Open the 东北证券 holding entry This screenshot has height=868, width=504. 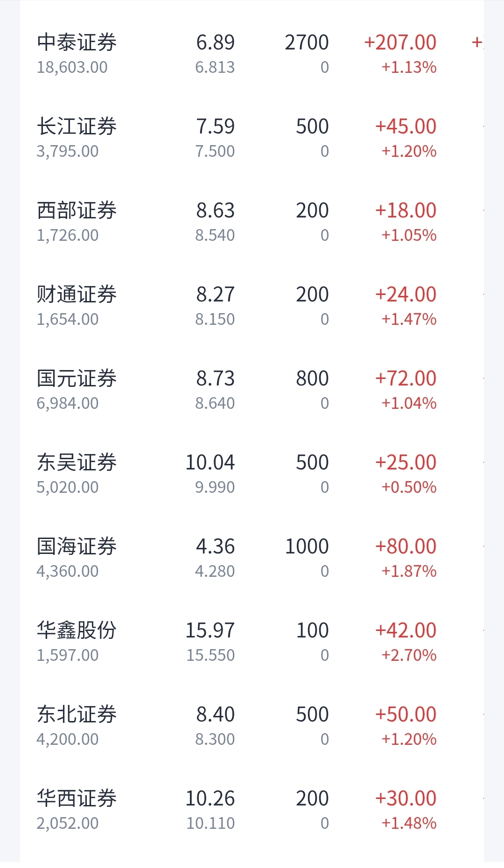pyautogui.click(x=252, y=726)
